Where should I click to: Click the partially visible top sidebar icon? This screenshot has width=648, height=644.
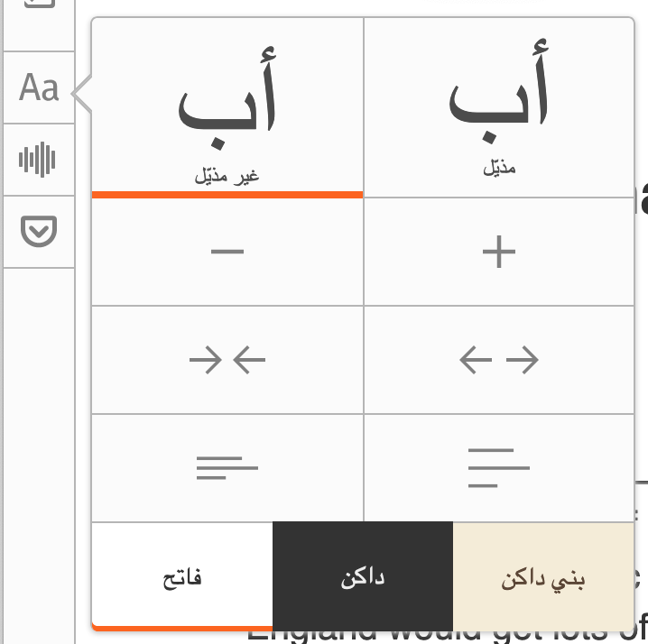pos(39,5)
